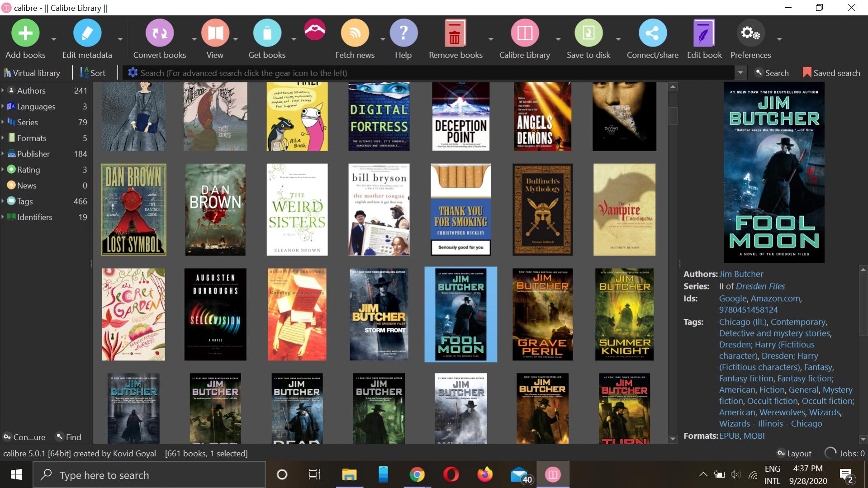The image size is (868, 488).
Task: Open the Virtual library menu
Action: pos(32,73)
